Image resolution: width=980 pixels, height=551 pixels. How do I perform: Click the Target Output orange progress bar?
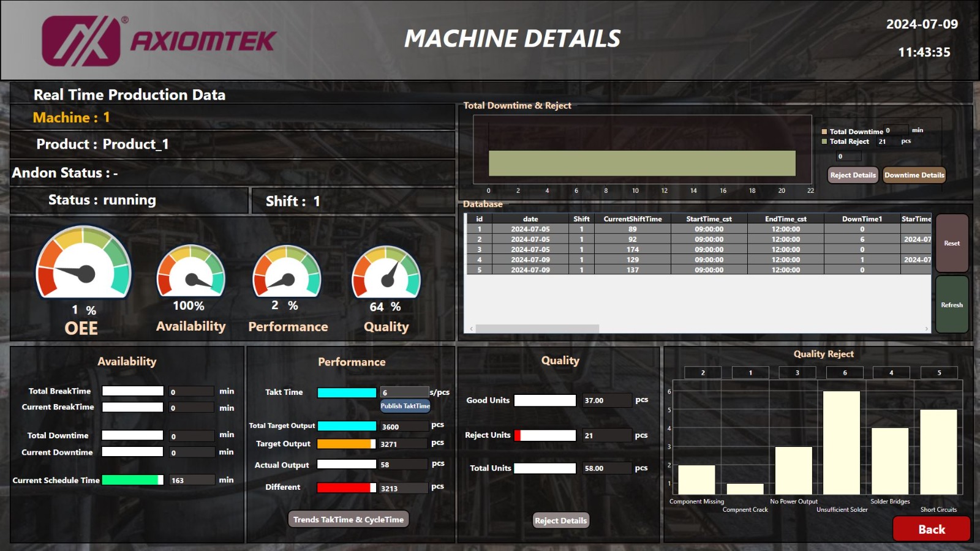point(347,444)
